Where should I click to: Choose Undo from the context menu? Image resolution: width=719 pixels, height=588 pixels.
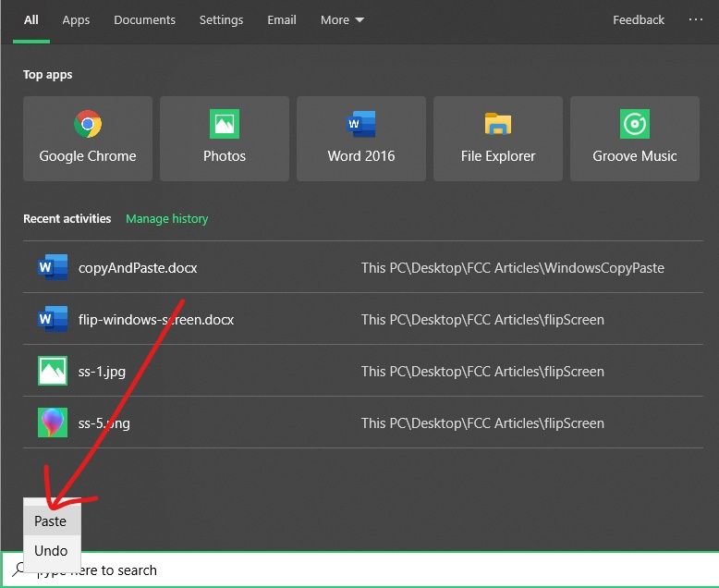52,550
